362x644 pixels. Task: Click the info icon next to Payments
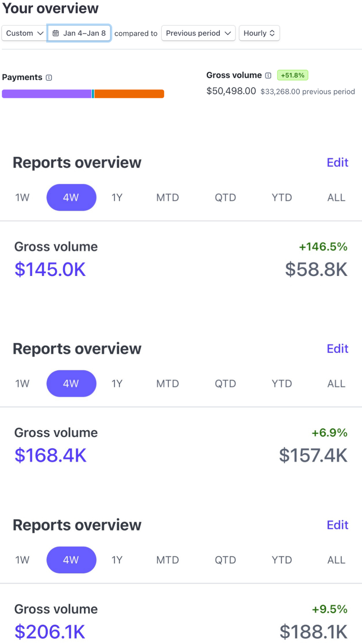click(49, 77)
